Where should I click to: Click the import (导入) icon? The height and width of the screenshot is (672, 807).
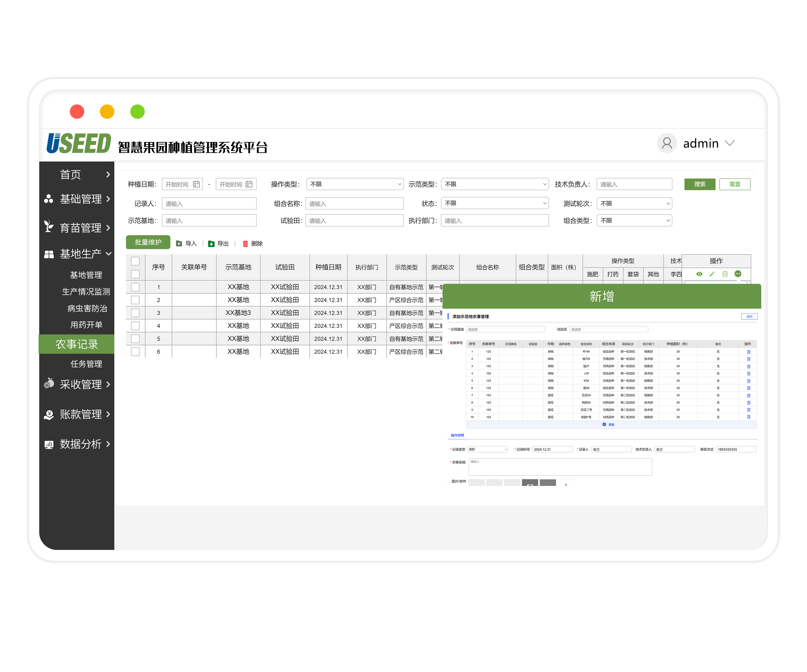179,243
